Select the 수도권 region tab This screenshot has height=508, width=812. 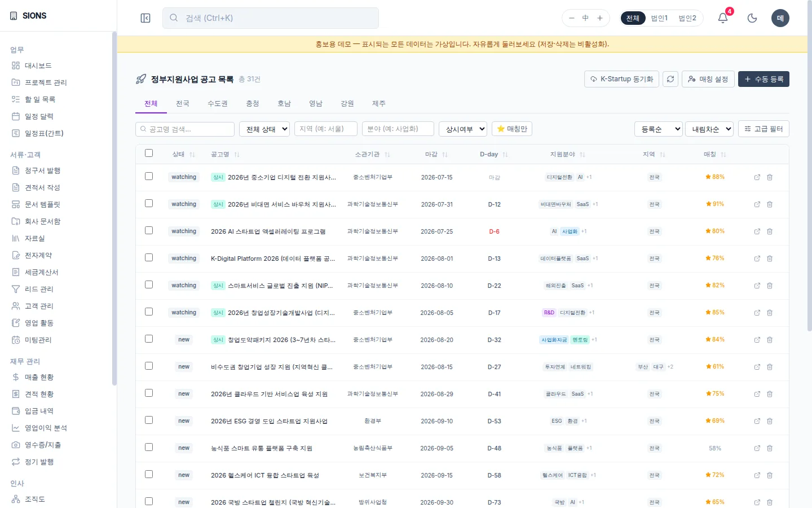click(x=218, y=103)
